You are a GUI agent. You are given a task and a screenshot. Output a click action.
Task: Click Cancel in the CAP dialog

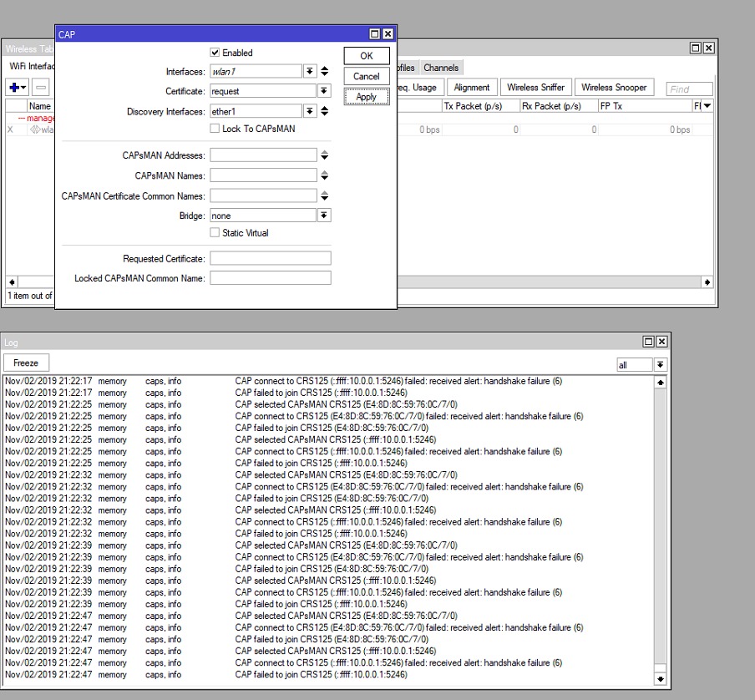click(367, 76)
